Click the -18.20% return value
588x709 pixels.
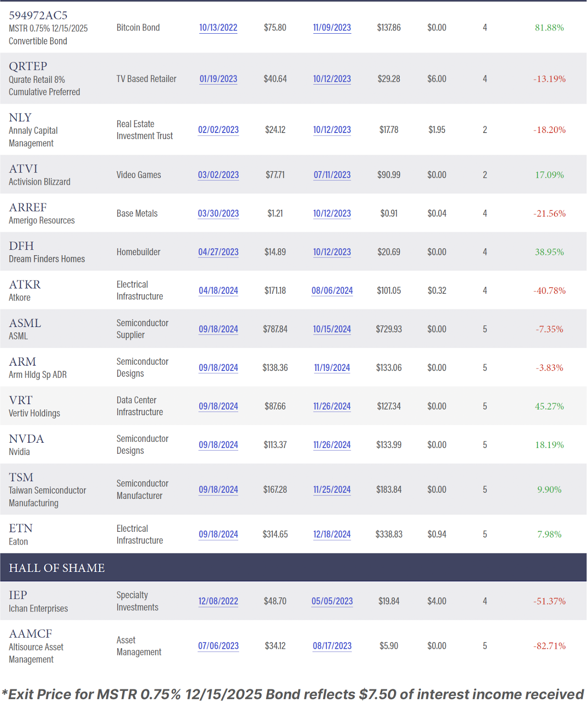click(549, 130)
